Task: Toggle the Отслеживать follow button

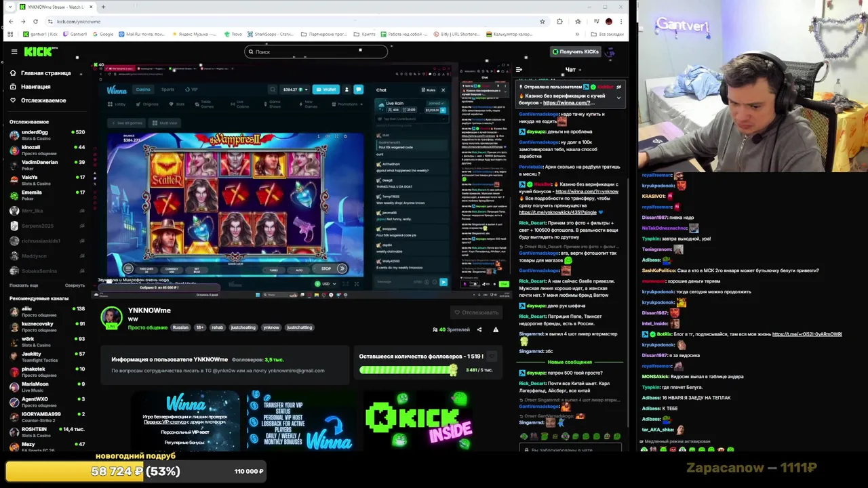Action: pyautogui.click(x=476, y=312)
